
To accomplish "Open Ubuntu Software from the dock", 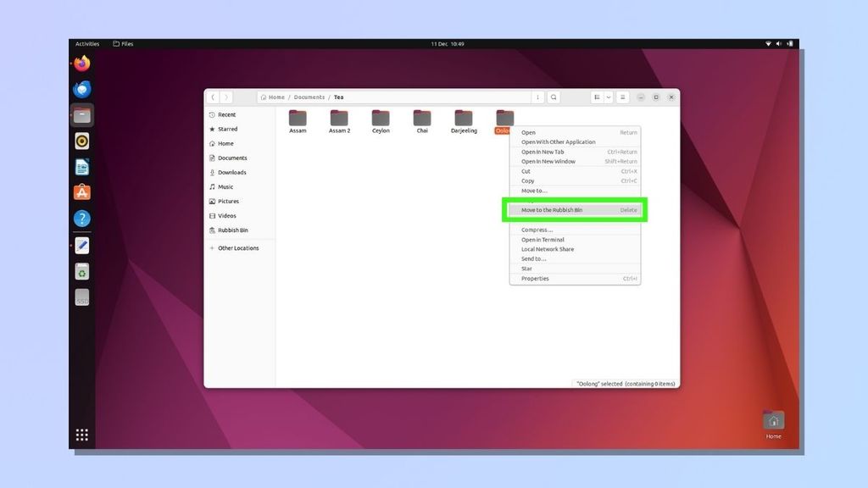I will pyautogui.click(x=82, y=193).
